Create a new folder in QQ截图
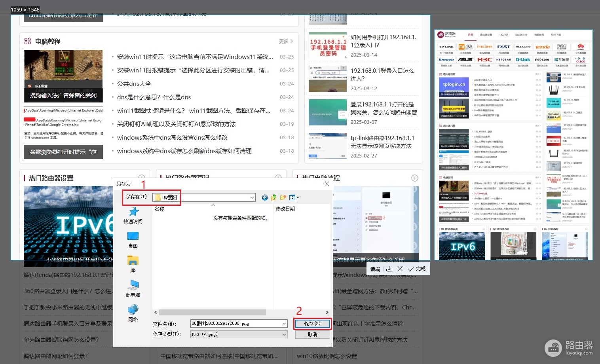The width and height of the screenshot is (600, 364). (x=283, y=197)
